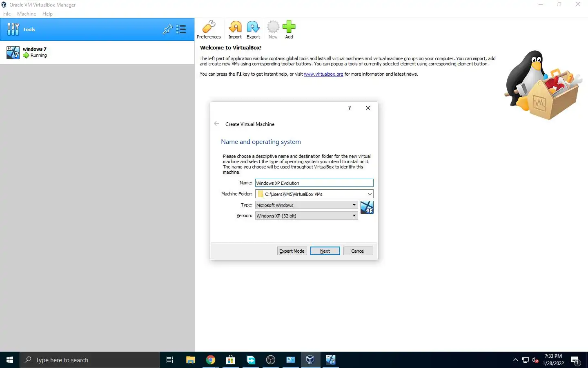Click the Export appliance icon

253,29
